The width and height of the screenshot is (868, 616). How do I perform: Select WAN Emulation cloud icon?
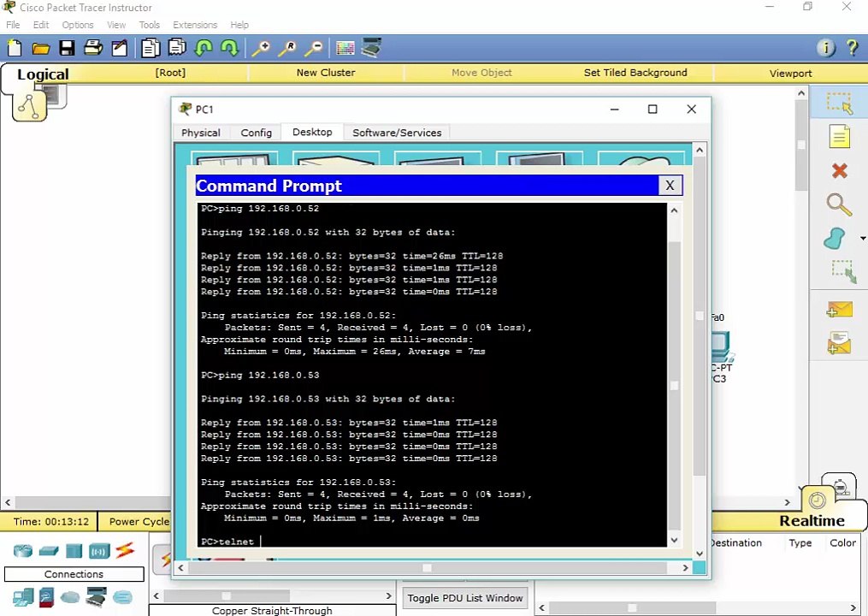(x=70, y=597)
